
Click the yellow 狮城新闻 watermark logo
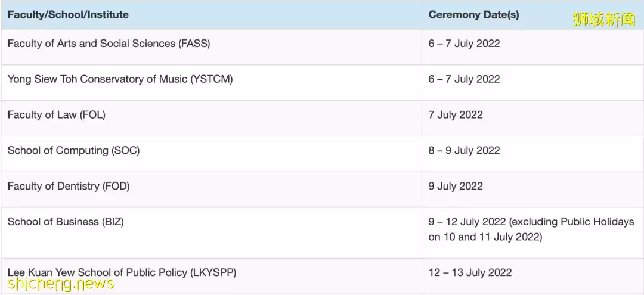[x=604, y=19]
